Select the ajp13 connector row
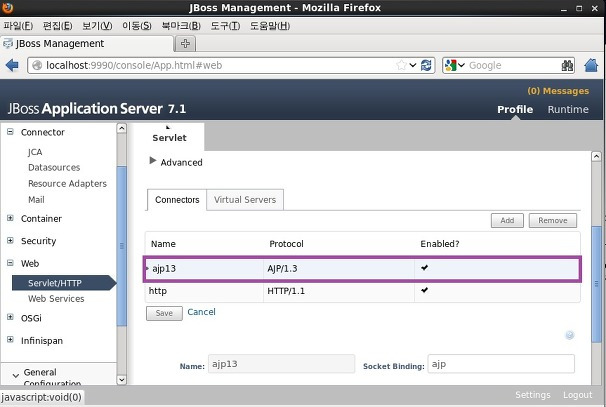The image size is (606, 407). [362, 269]
